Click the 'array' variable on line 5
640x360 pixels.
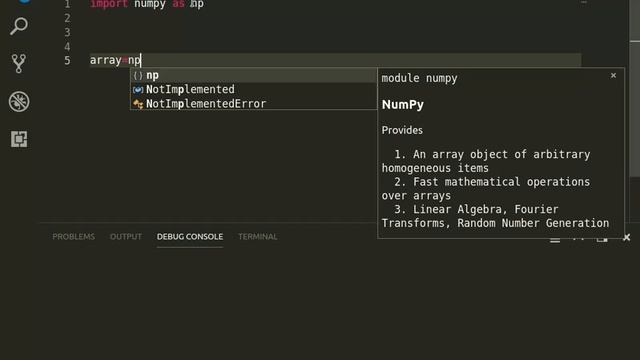tap(105, 60)
